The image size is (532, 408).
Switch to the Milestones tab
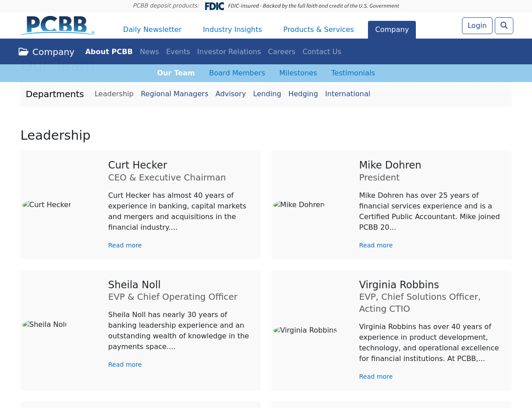coord(298,73)
